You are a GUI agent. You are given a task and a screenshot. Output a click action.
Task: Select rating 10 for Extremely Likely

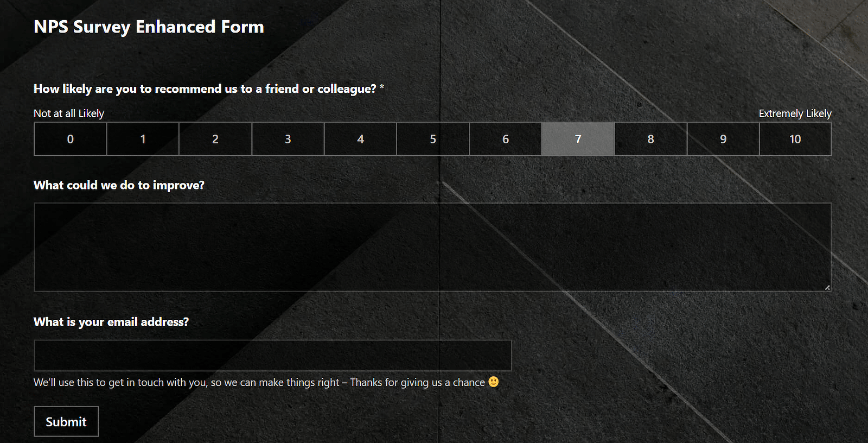click(795, 139)
